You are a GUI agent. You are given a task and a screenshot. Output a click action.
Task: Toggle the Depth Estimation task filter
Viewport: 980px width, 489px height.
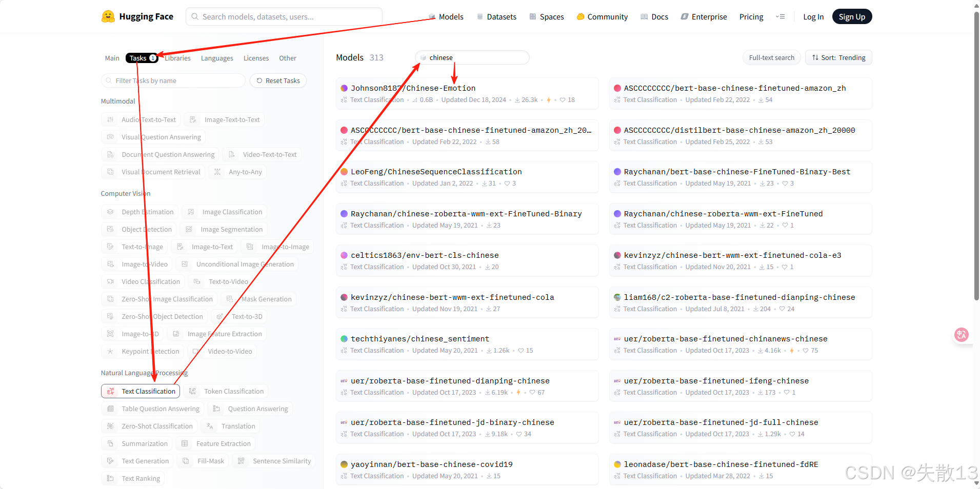point(140,212)
